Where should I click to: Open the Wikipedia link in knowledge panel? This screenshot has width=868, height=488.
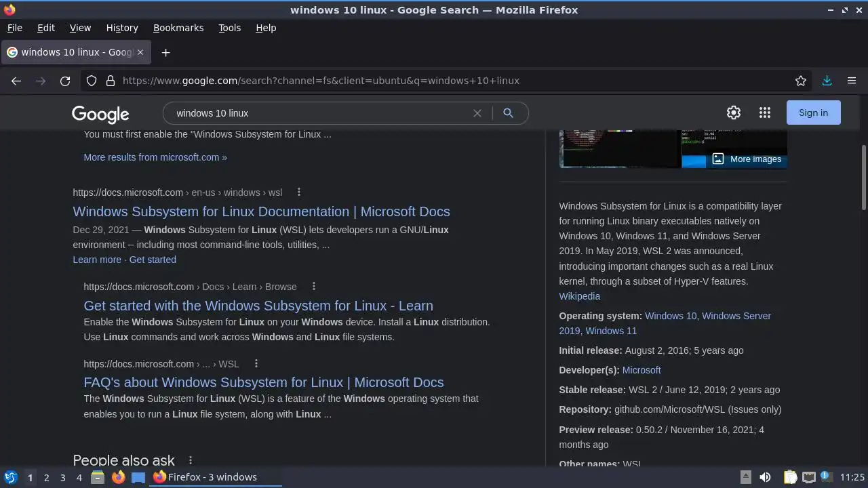tap(579, 296)
